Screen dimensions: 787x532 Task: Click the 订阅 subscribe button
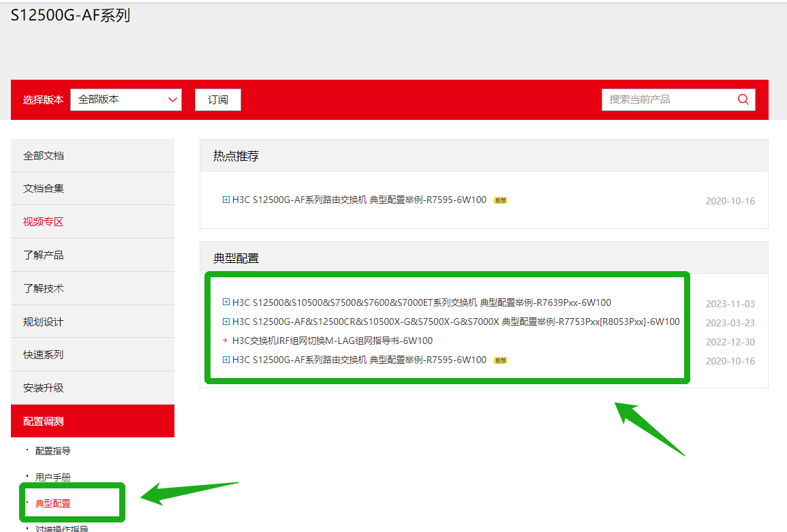click(x=218, y=99)
